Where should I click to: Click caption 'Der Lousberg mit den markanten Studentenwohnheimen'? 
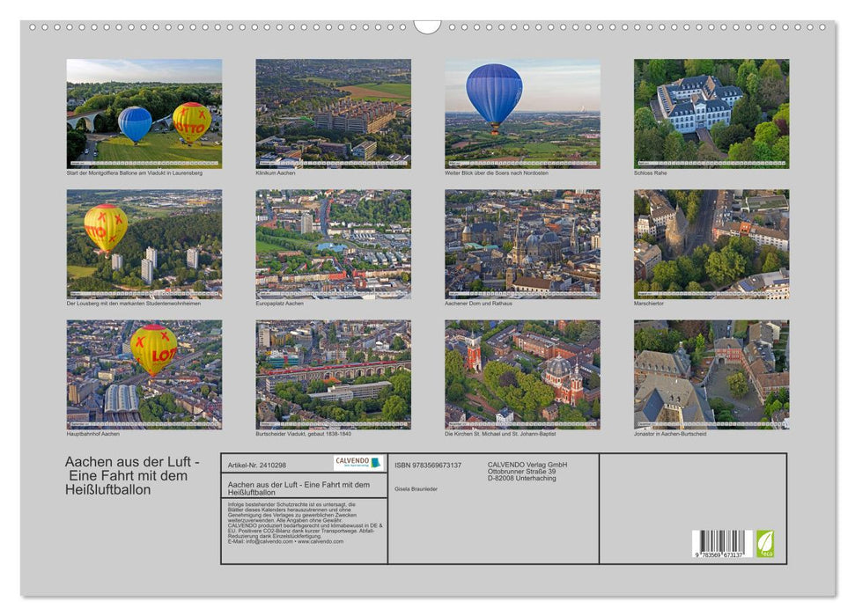134,303
